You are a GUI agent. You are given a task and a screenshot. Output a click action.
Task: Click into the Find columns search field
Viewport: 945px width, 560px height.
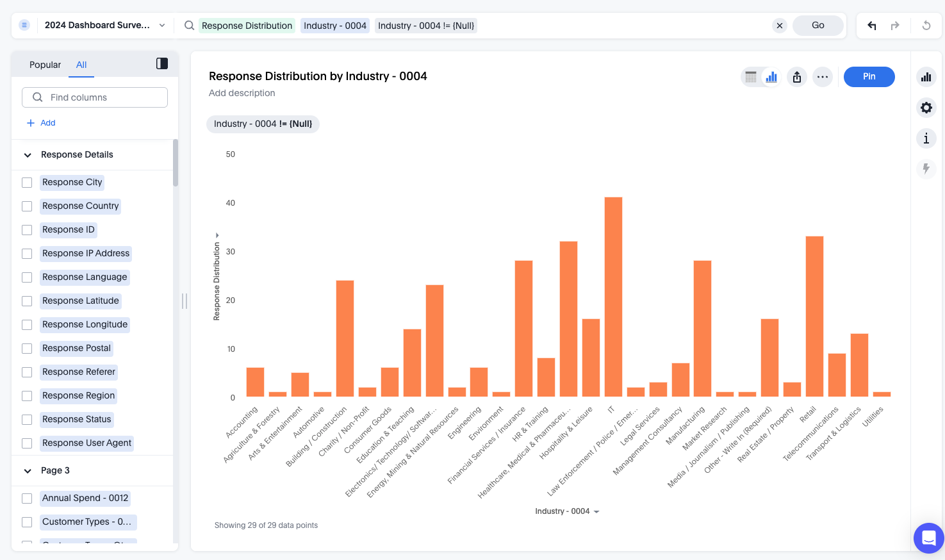95,97
